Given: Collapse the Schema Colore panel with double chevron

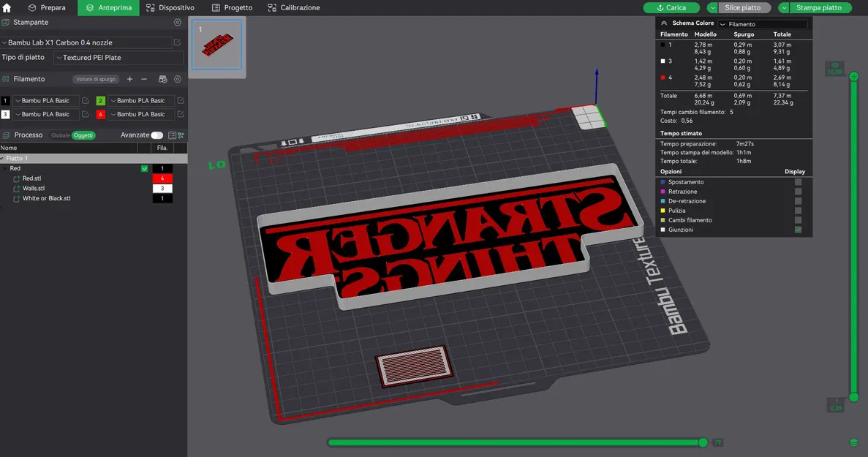Looking at the screenshot, I should click(664, 23).
